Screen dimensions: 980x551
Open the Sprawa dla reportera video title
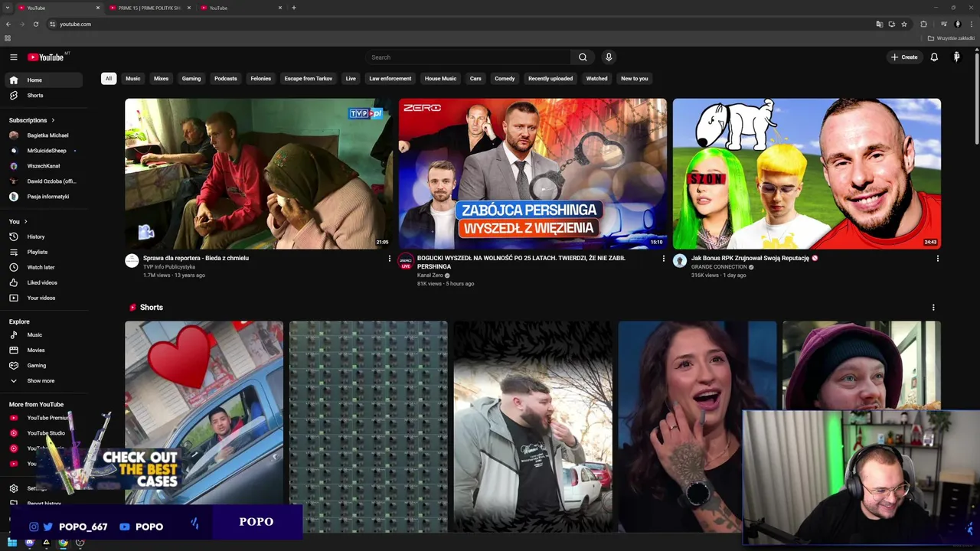196,258
